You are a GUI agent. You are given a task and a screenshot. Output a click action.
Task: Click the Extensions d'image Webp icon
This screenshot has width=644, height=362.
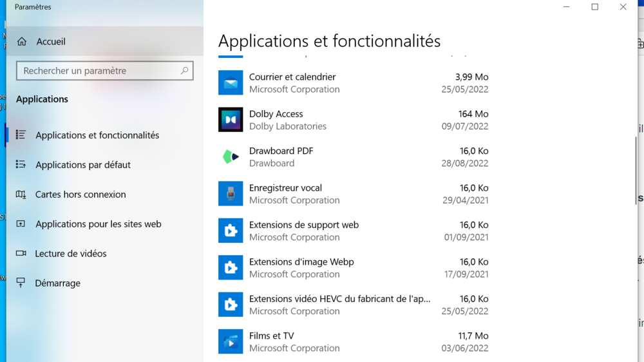point(231,267)
